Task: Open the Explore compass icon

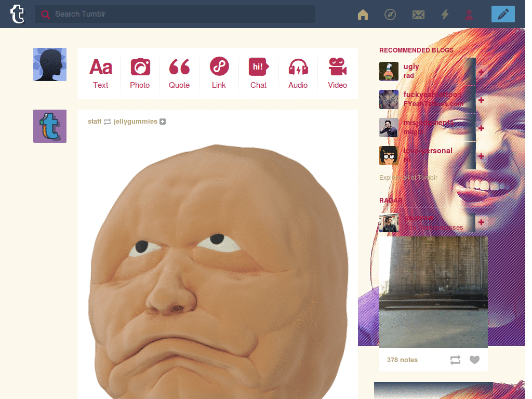Action: tap(390, 15)
